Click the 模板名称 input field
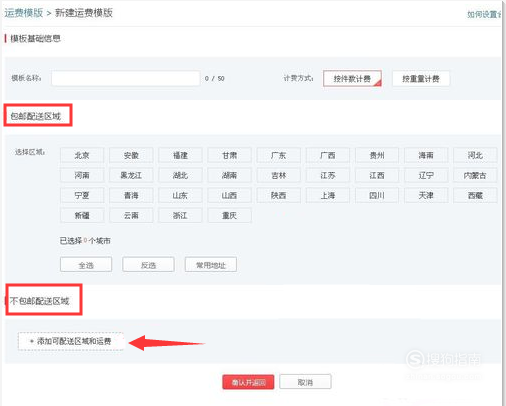506x406 pixels. pyautogui.click(x=126, y=79)
